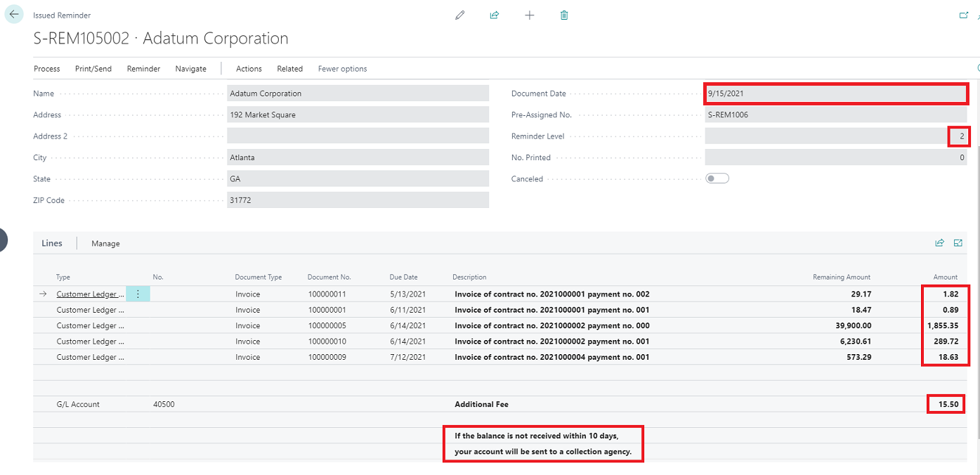Open the Process menu
The image size is (980, 475).
47,69
